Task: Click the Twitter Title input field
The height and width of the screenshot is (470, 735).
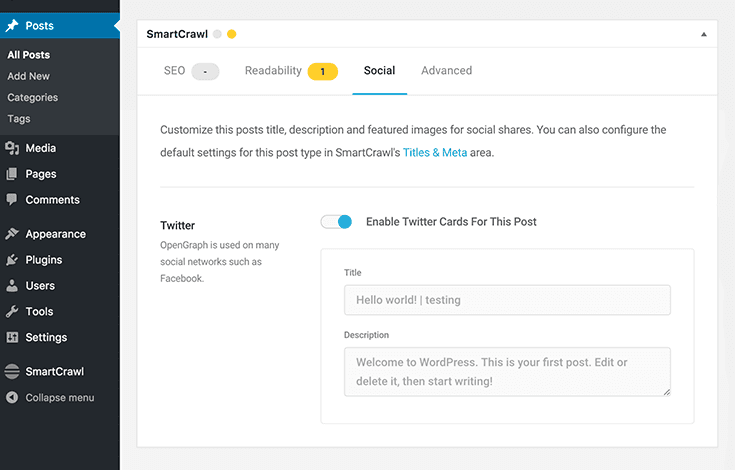Action: tap(507, 300)
